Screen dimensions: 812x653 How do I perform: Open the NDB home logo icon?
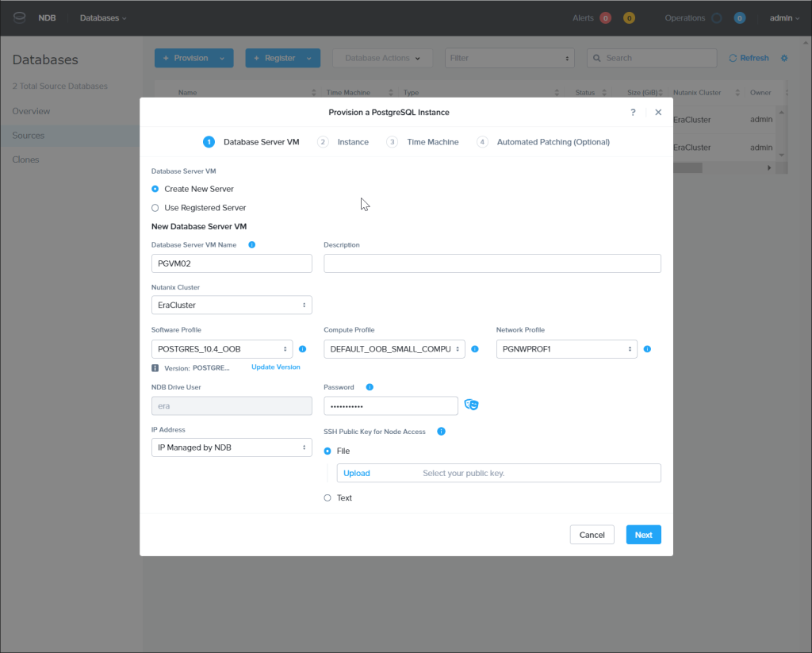[19, 17]
